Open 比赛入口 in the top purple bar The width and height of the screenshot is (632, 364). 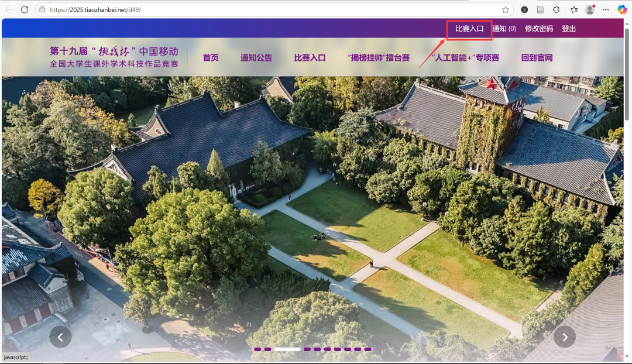point(469,29)
